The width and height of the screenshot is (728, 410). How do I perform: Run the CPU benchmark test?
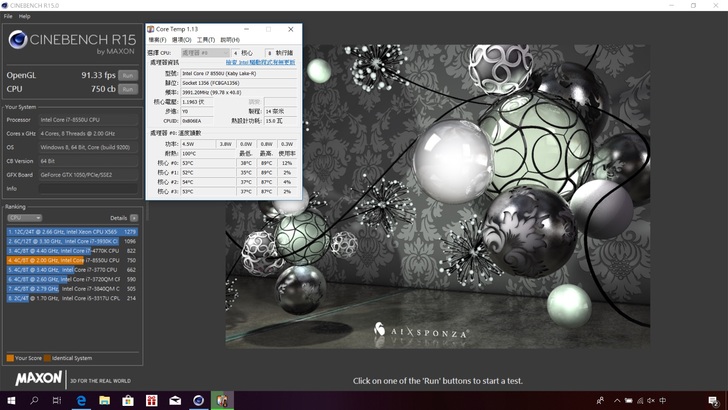tap(127, 89)
